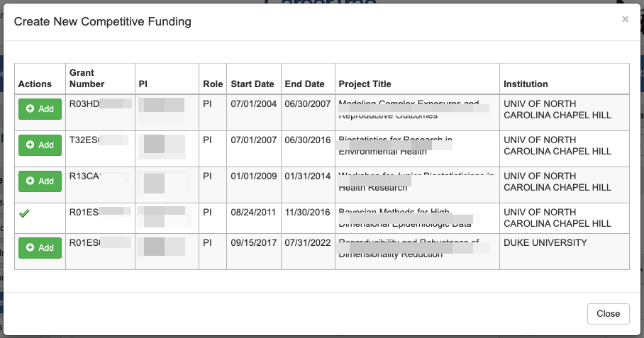Add the Duke University R01ES grant
The image size is (644, 338).
pyautogui.click(x=40, y=248)
